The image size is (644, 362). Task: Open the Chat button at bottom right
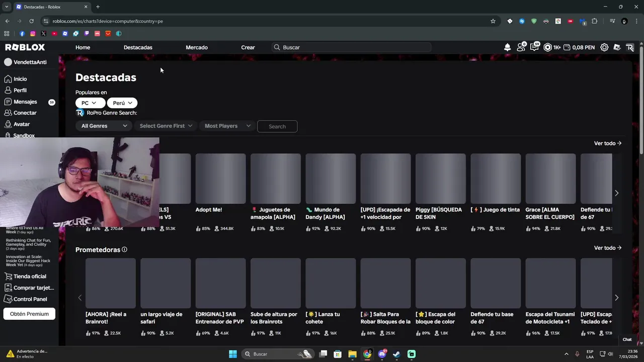point(627,339)
